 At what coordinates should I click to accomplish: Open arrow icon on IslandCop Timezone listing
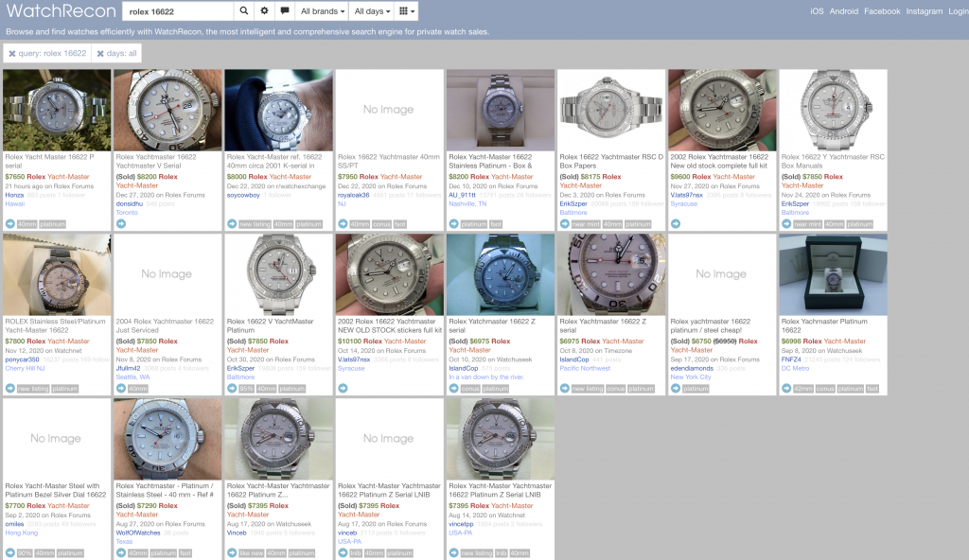click(565, 388)
